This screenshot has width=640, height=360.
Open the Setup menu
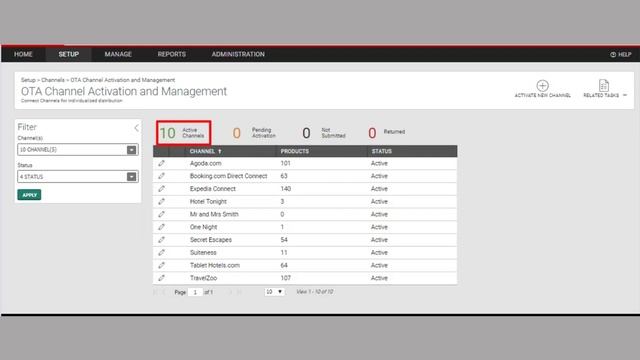click(x=69, y=54)
